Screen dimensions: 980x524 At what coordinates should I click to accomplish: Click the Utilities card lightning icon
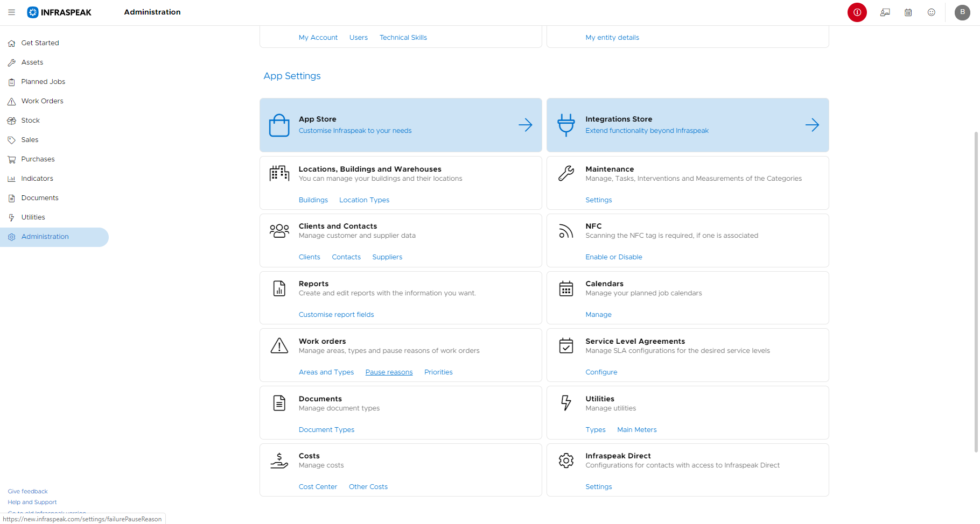click(566, 403)
